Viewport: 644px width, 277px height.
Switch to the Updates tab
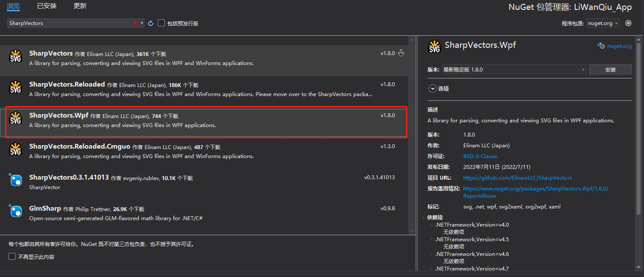[x=80, y=6]
